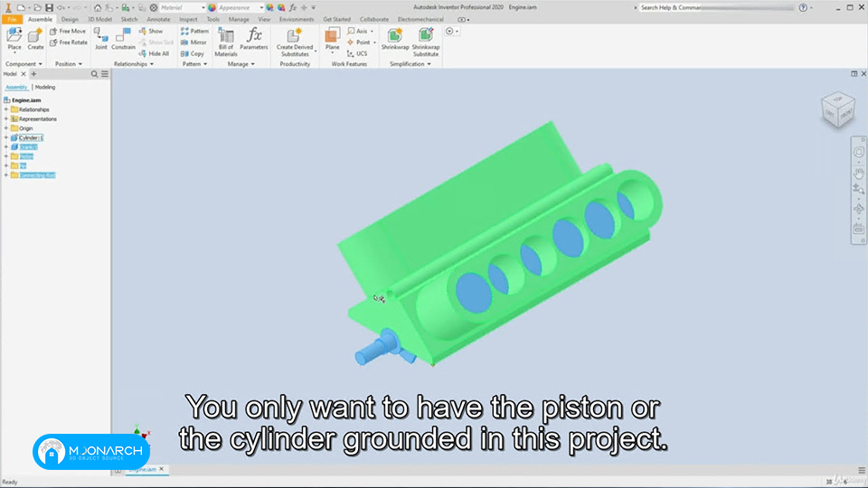Viewport: 868px width, 488px height.
Task: Click the Appearance color wheel swatch
Action: tap(212, 8)
